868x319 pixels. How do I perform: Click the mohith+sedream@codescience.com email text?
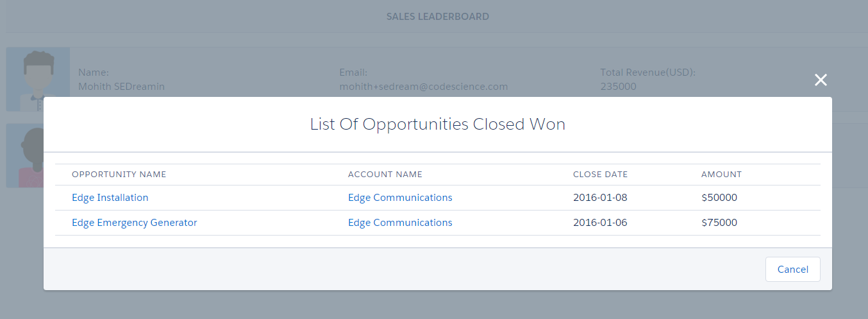pyautogui.click(x=424, y=86)
